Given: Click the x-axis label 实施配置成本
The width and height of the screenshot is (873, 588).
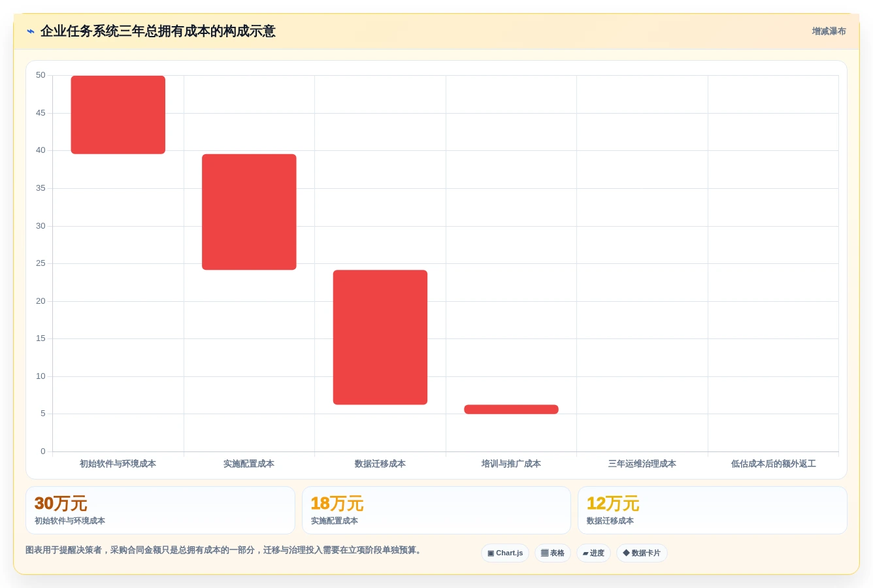Looking at the screenshot, I should click(249, 464).
